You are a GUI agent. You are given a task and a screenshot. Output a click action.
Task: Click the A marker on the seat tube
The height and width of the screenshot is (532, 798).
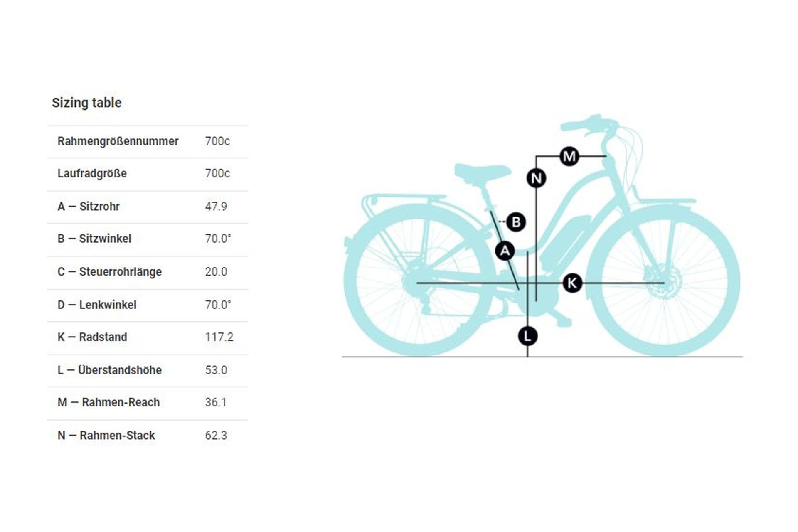pyautogui.click(x=505, y=251)
